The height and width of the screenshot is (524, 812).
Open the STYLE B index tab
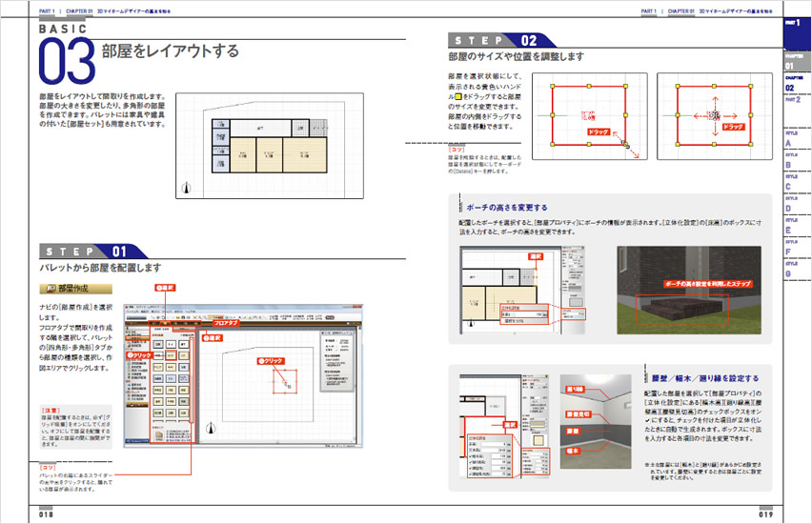click(797, 161)
